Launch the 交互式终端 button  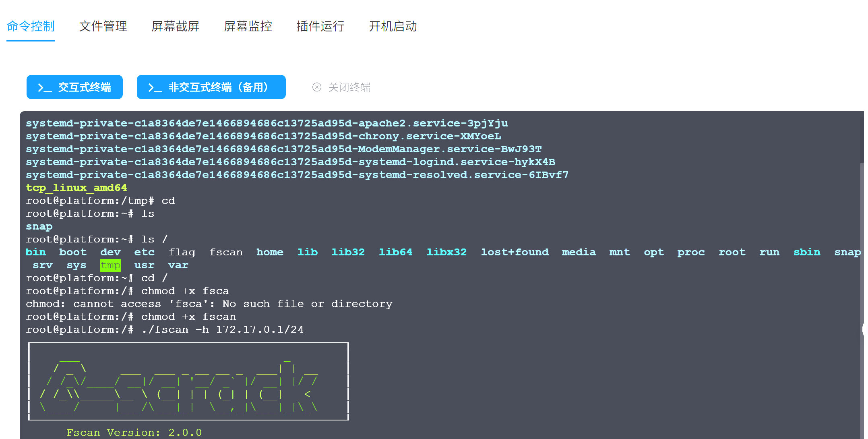(74, 87)
